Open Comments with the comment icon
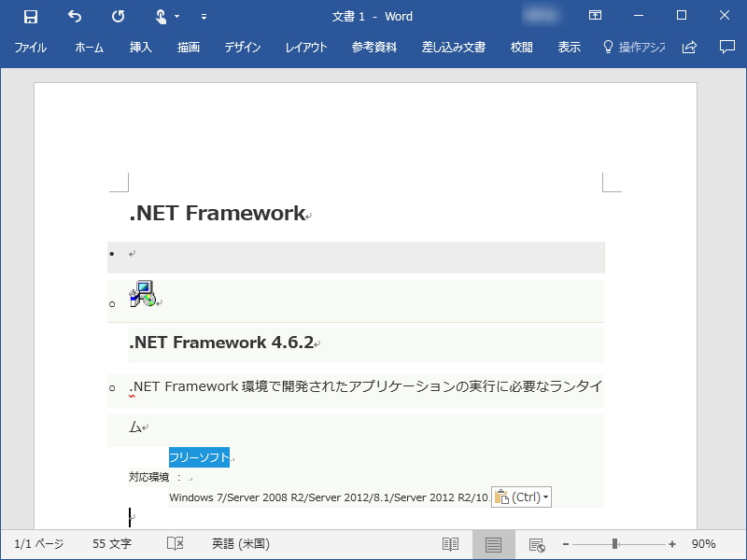The width and height of the screenshot is (747, 560). coord(726,48)
